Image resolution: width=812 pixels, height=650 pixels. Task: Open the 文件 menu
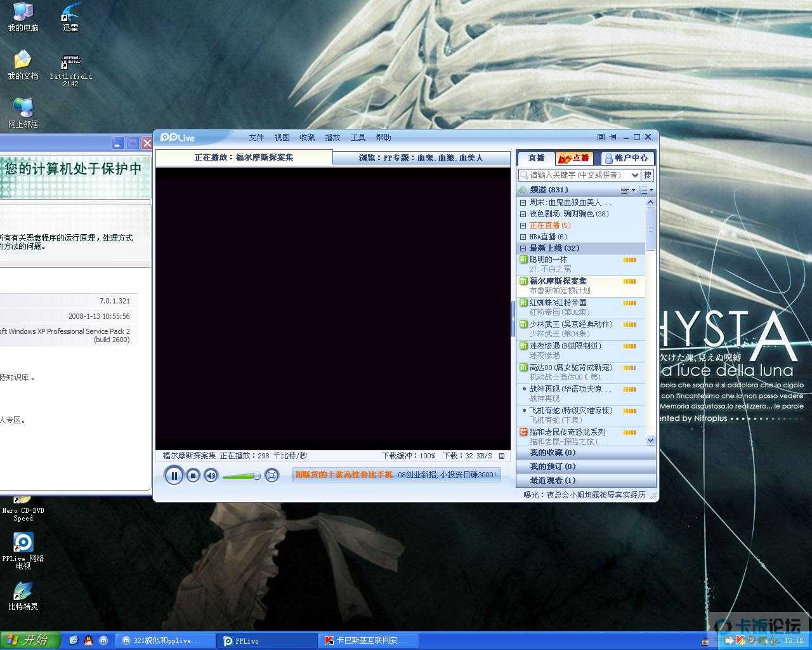click(x=257, y=137)
